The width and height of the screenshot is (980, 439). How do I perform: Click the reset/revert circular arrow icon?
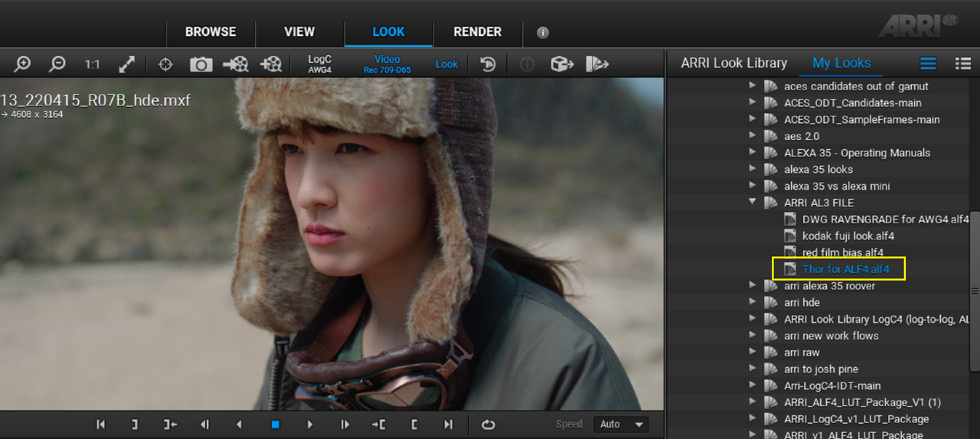click(x=488, y=64)
